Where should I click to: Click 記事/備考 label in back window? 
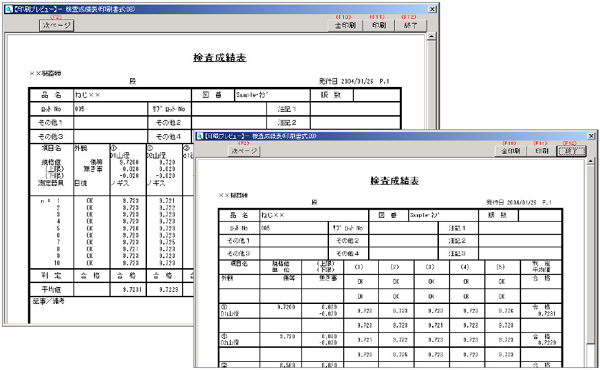point(49,302)
